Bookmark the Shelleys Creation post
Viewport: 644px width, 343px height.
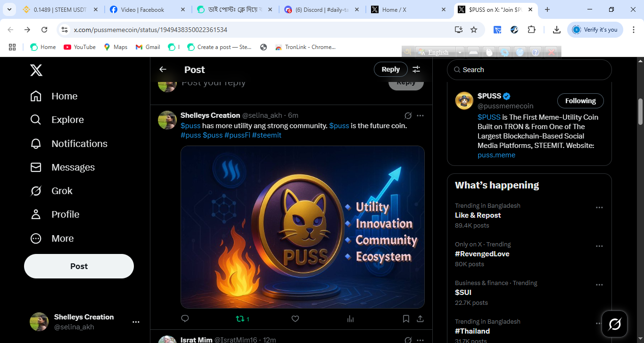[x=406, y=318]
